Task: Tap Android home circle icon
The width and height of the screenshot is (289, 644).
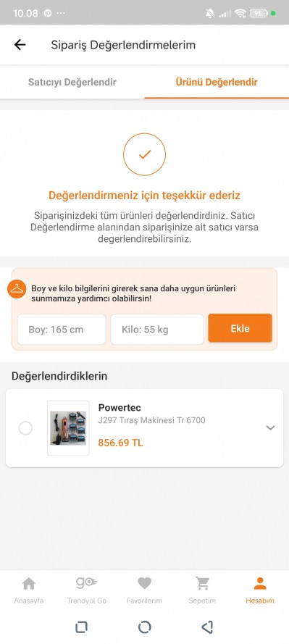Action: coord(145,627)
